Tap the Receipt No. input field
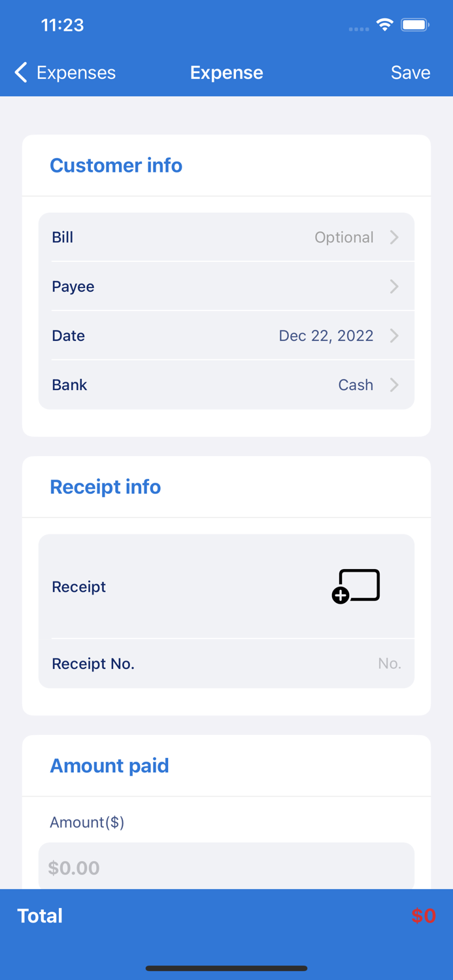453x980 pixels. pos(390,663)
